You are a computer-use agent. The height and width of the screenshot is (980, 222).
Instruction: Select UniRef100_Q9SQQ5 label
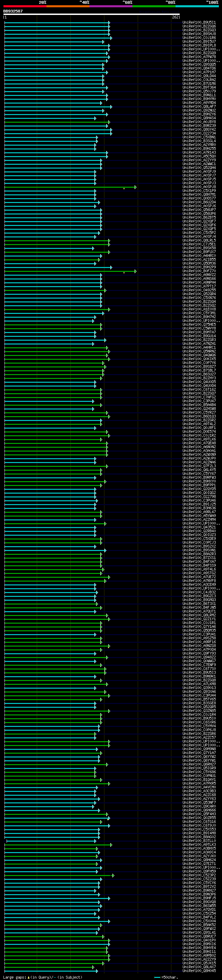click(199, 65)
